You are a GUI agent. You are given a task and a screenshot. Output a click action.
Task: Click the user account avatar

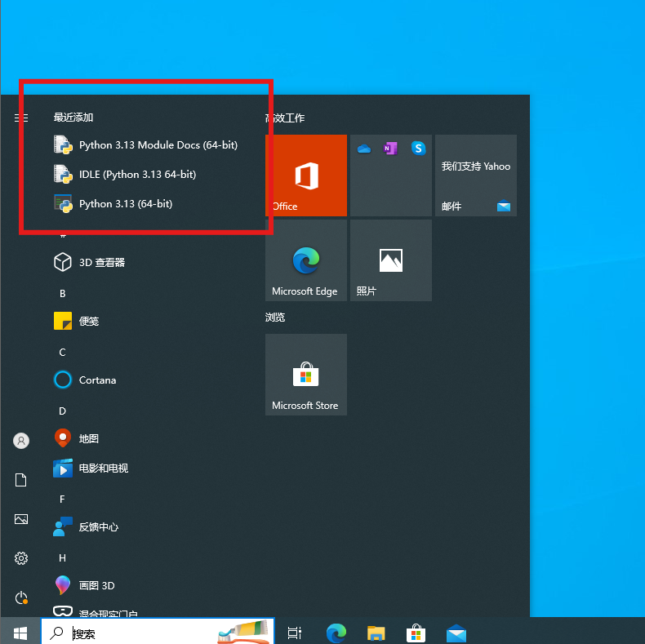pos(21,441)
